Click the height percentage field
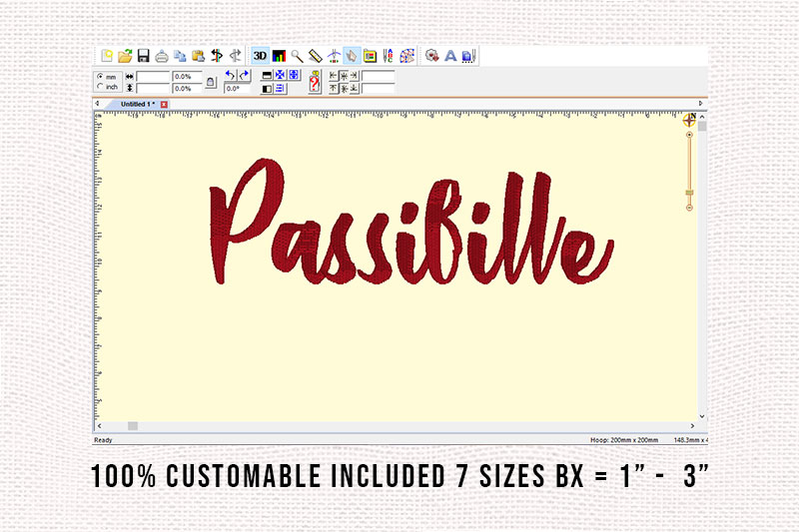The height and width of the screenshot is (532, 799). pyautogui.click(x=188, y=89)
